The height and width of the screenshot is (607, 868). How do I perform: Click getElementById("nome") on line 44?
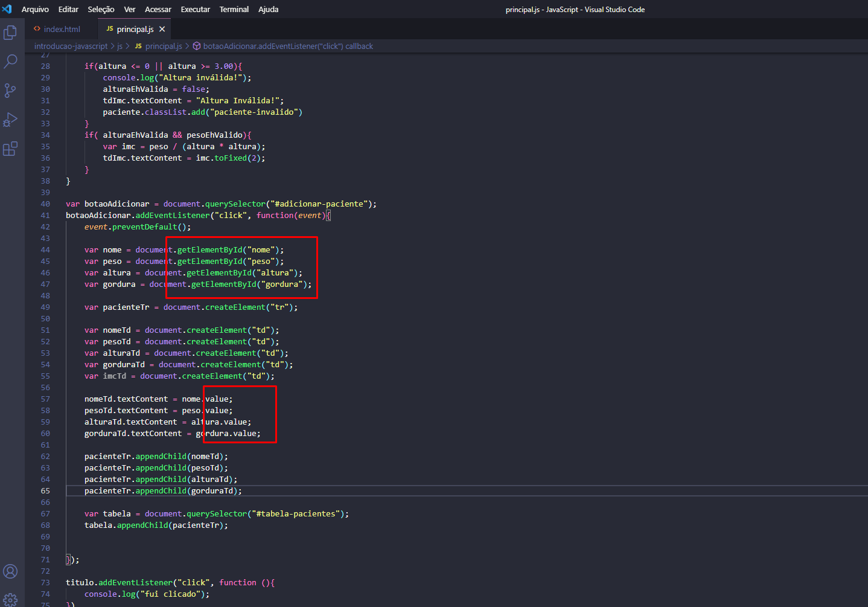click(228, 250)
